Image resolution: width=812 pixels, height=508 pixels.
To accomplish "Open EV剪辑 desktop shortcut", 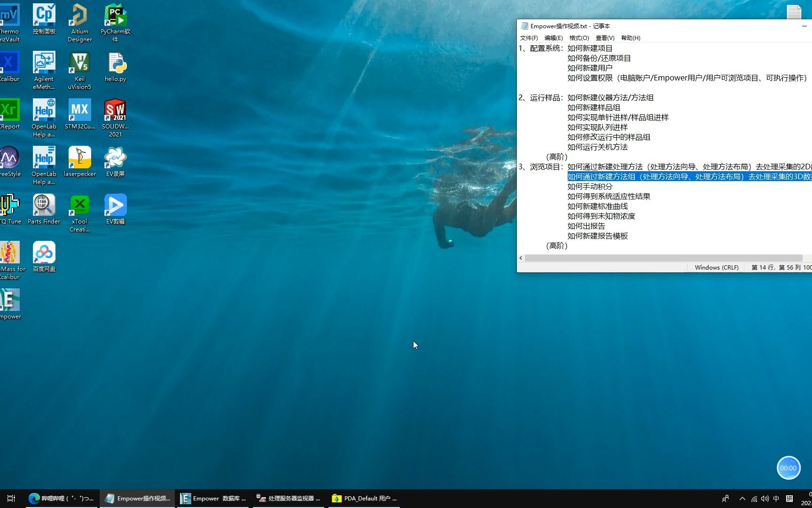I will [115, 209].
